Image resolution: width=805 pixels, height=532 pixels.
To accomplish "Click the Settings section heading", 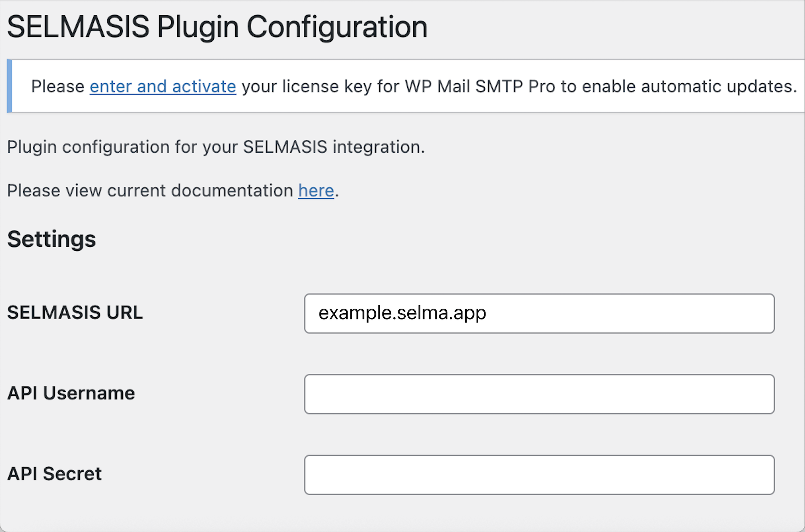I will click(x=51, y=239).
